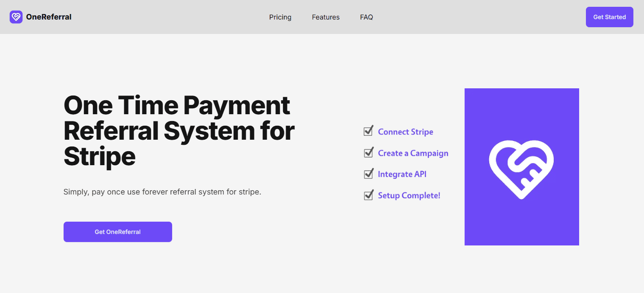Click the One Time Payment headline
This screenshot has height=293, width=644.
pyautogui.click(x=179, y=131)
